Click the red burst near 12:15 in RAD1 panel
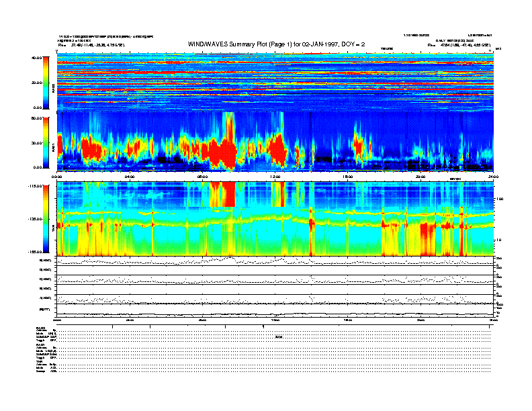The width and height of the screenshot is (532, 411). (x=279, y=149)
